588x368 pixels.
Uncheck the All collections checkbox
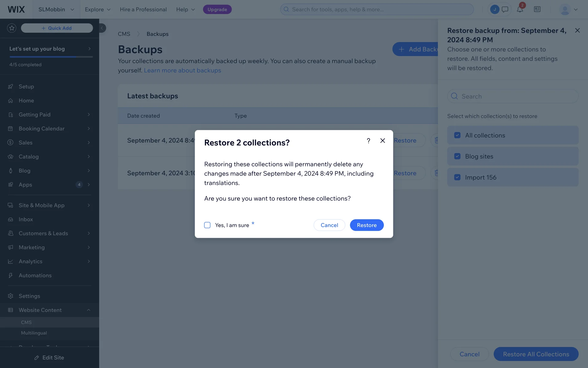tap(457, 135)
